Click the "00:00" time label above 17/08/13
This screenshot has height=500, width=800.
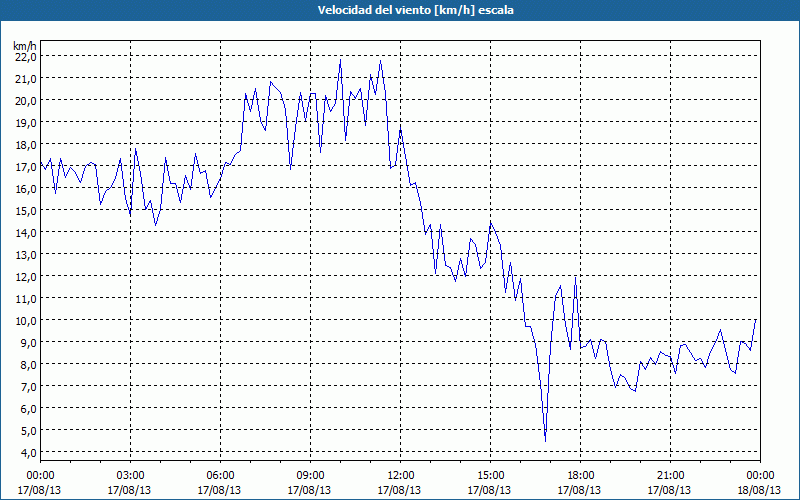pos(40,476)
